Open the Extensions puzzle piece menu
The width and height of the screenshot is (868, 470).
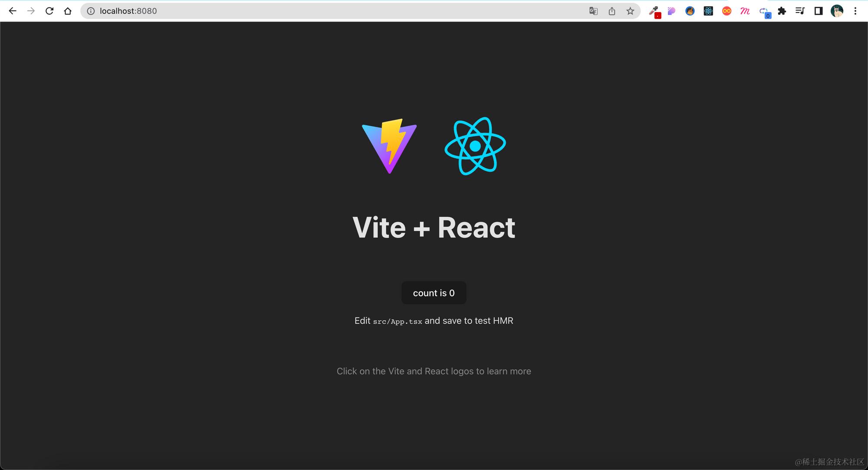pyautogui.click(x=782, y=11)
